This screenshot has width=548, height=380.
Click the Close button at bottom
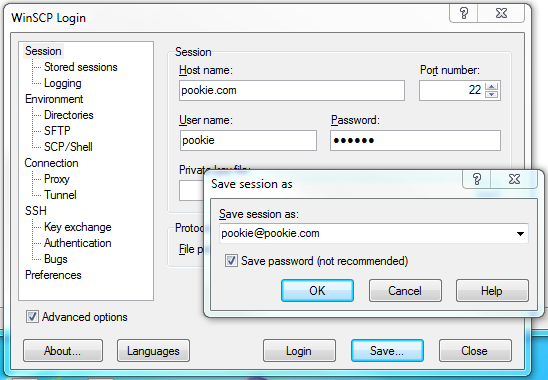coord(475,350)
